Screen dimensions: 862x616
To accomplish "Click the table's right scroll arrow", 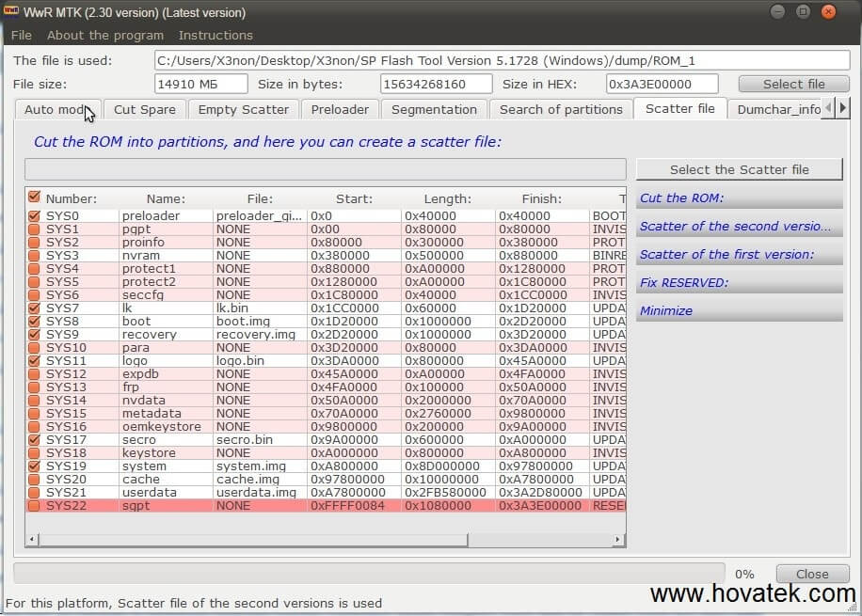I will pos(618,540).
